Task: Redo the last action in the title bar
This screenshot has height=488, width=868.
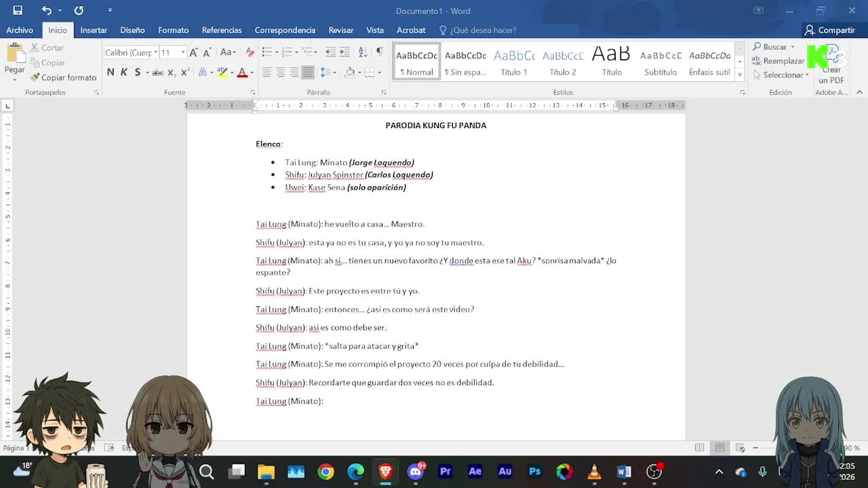Action: coord(79,10)
